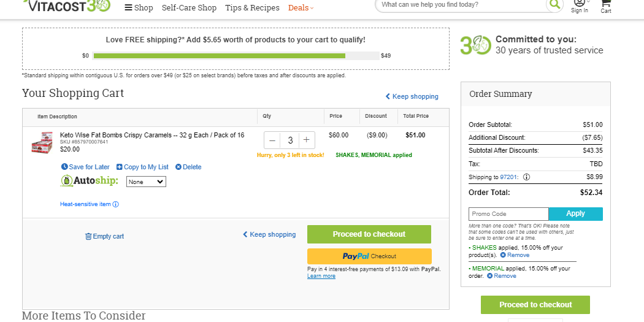Click the quantity field showing 3

click(x=290, y=140)
